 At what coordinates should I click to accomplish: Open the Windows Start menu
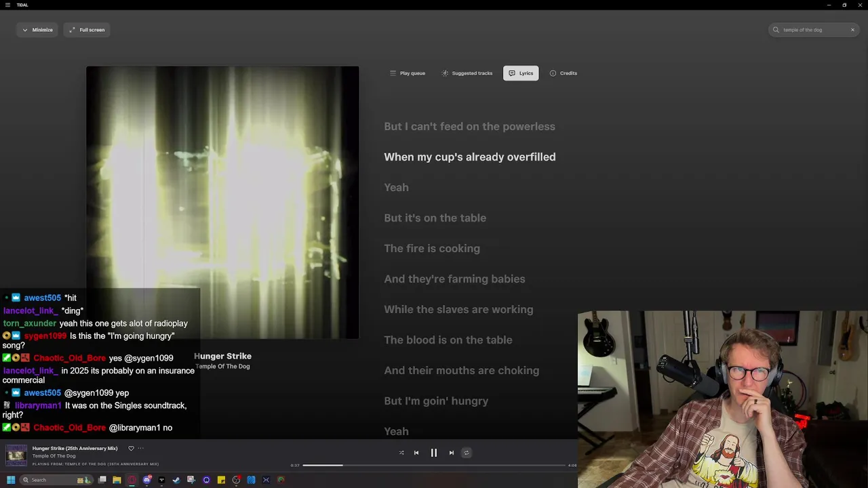pos(11,480)
